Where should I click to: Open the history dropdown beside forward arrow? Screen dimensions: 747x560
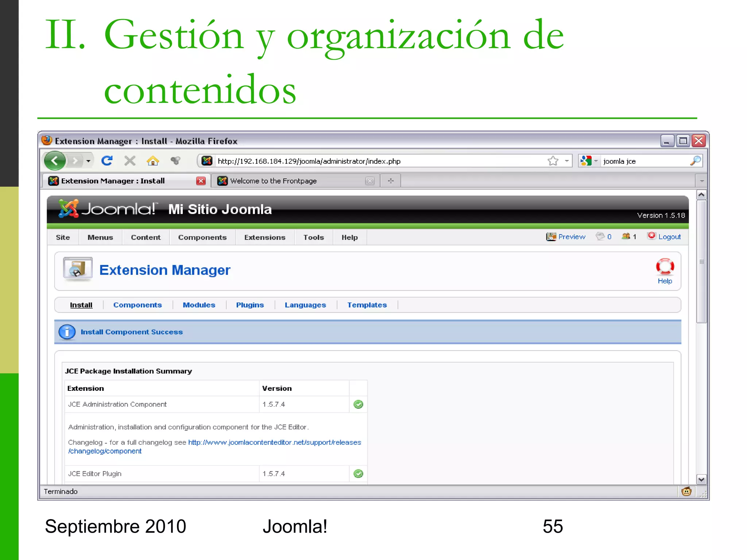(88, 161)
